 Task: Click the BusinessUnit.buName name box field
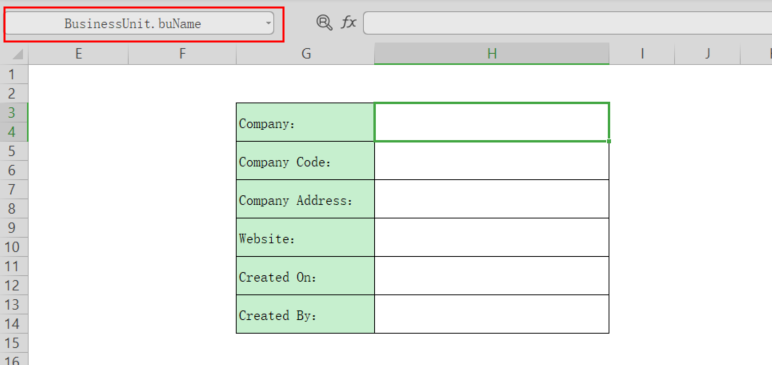pyautogui.click(x=139, y=23)
